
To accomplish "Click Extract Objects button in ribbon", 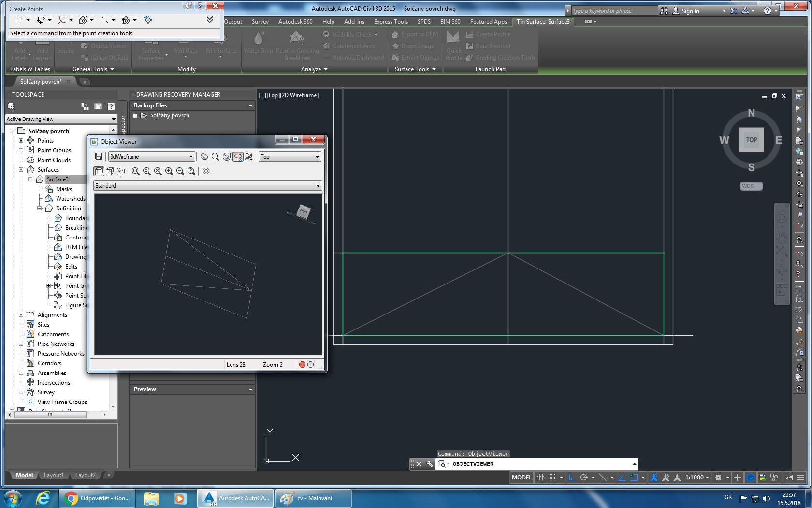I will click(x=416, y=58).
